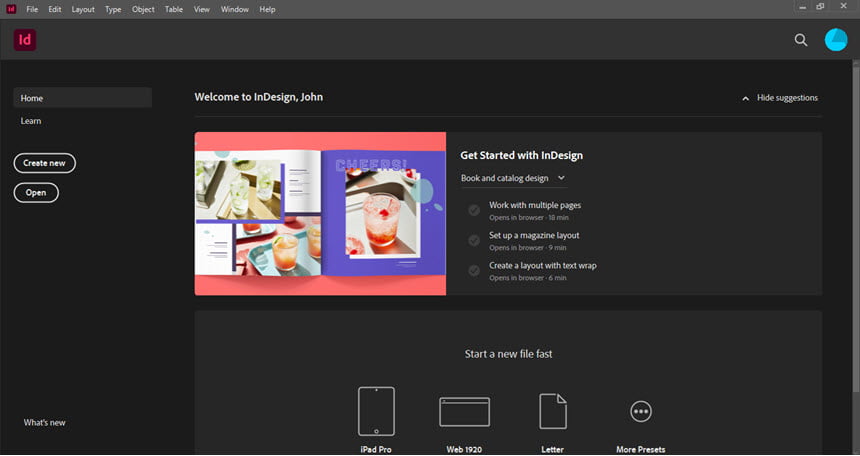Open the Object menu
Image resolution: width=860 pixels, height=456 pixels.
(x=143, y=9)
